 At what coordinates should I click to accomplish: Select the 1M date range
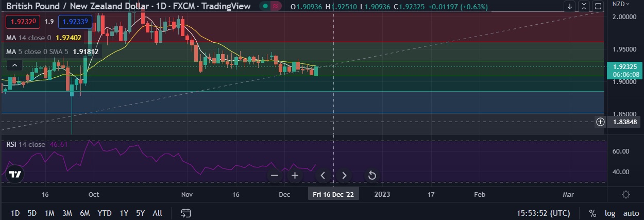(x=49, y=213)
